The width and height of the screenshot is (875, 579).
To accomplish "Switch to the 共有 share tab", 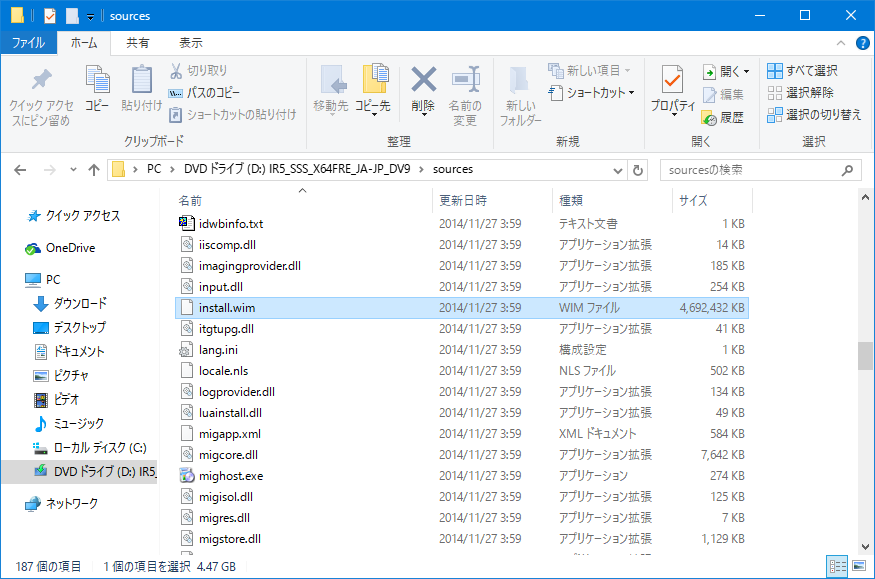I will tap(137, 43).
